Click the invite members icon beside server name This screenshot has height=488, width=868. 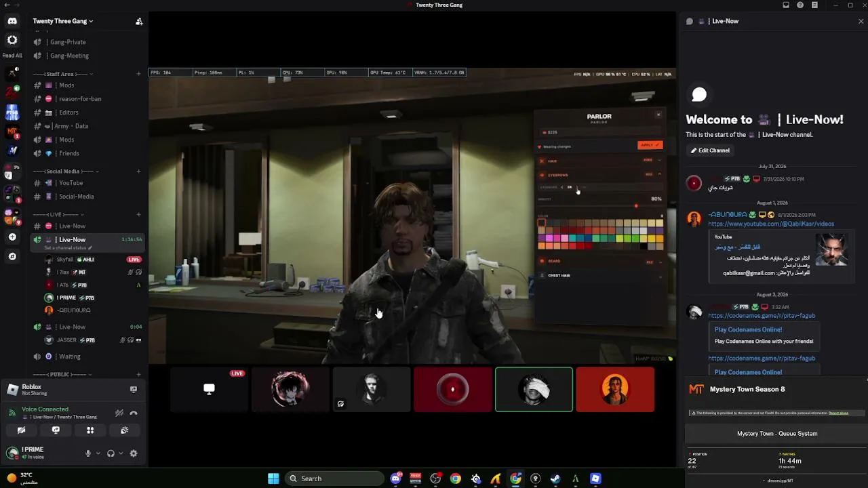[x=139, y=21]
